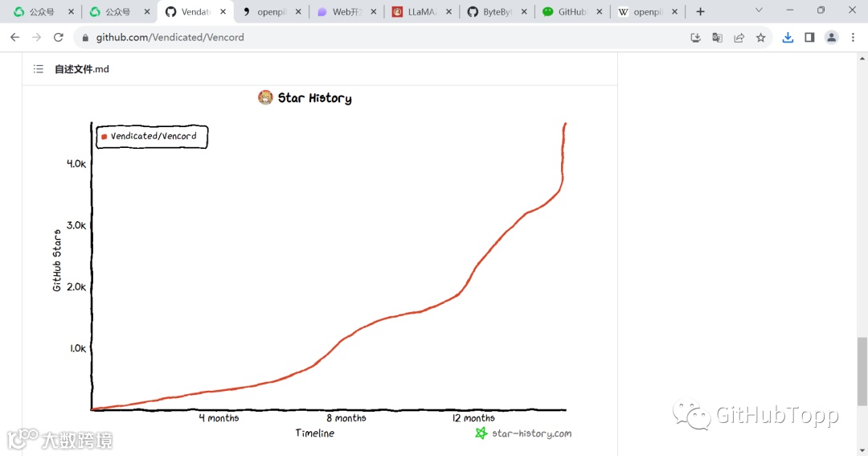Click the star-history.com link

531,433
